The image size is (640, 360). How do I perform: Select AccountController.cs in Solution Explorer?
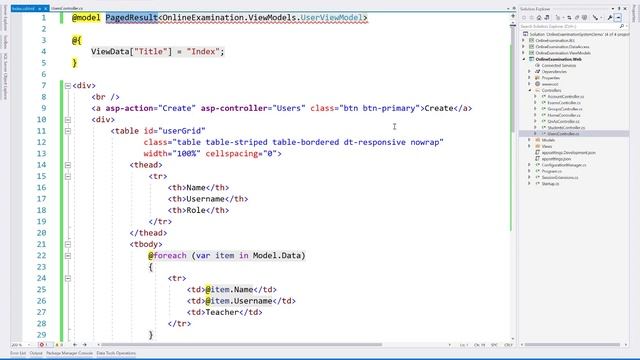pos(565,96)
